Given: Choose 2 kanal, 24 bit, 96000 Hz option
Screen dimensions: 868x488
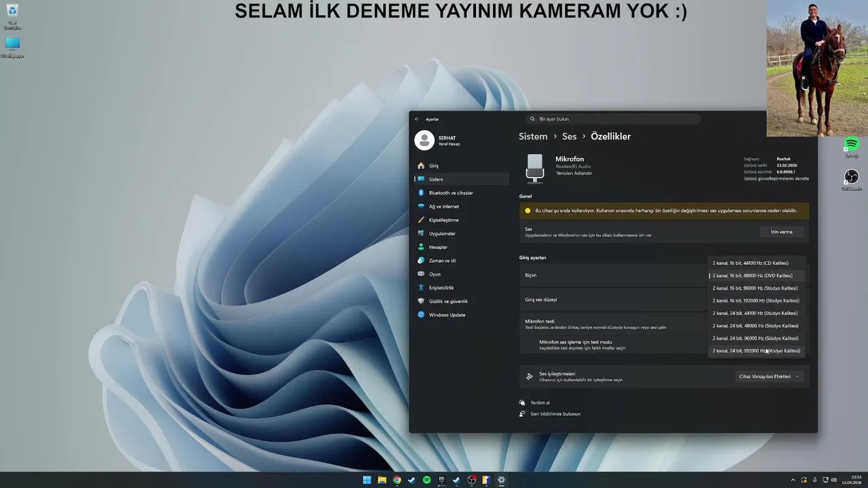Looking at the screenshot, I should [756, 338].
